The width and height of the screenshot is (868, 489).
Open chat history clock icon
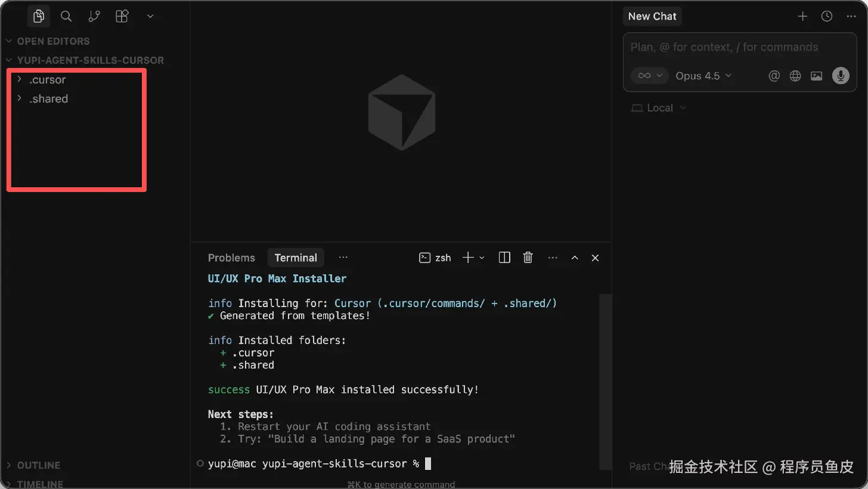(x=827, y=17)
